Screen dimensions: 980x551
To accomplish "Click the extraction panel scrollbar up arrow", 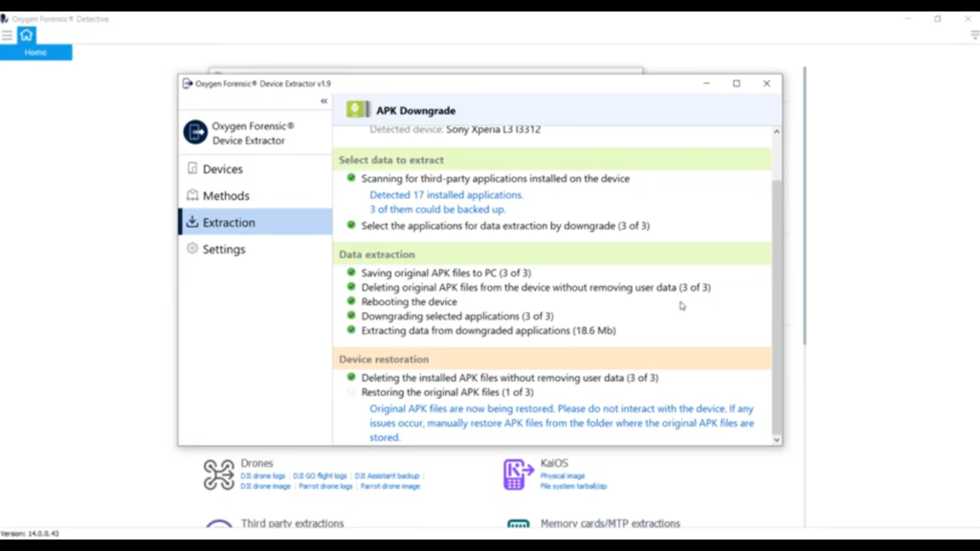I will point(777,132).
